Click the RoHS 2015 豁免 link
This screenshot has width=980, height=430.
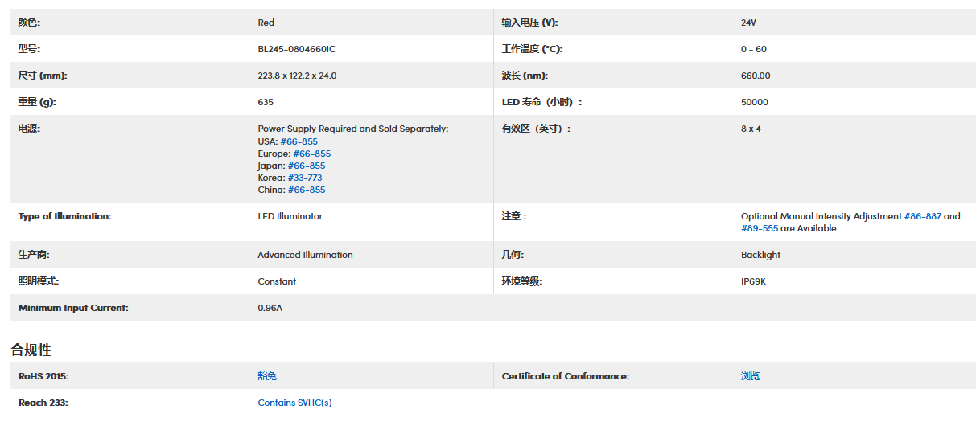point(267,376)
